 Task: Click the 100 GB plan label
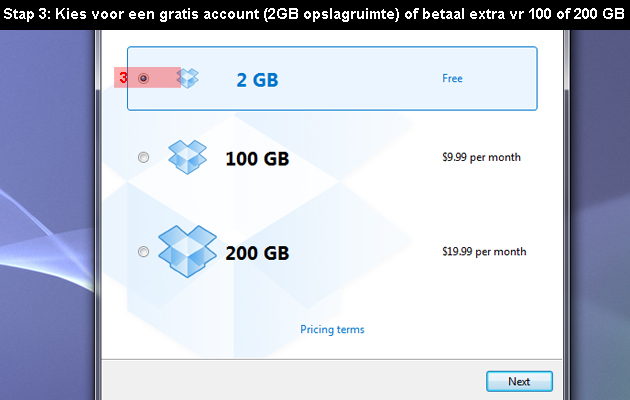257,159
